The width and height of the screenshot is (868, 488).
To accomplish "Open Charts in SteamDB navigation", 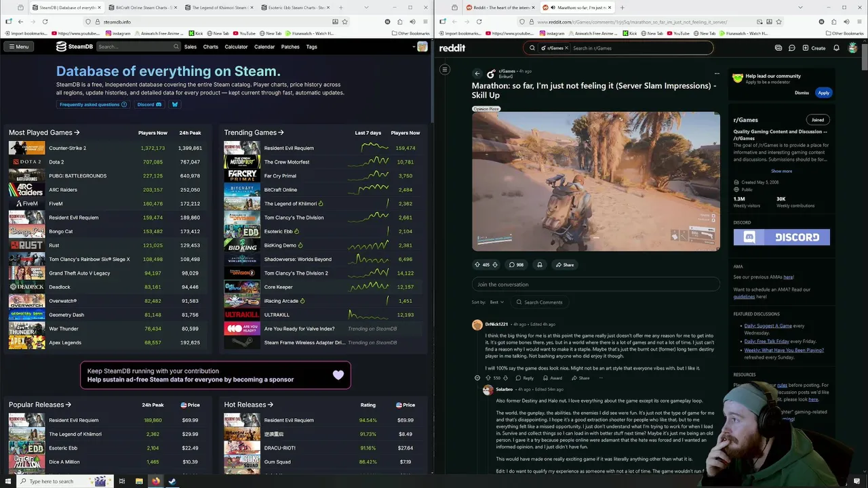I will coord(210,47).
